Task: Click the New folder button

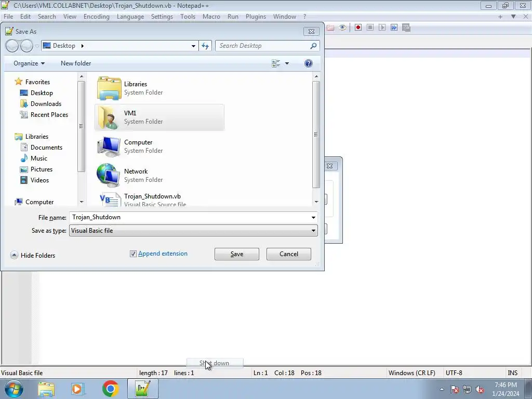Action: (76, 63)
